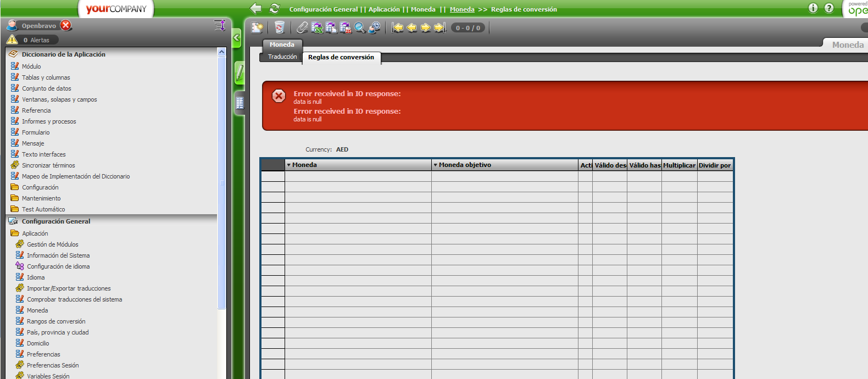The image size is (868, 379).
Task: Jump to the last record arrow
Action: [439, 27]
